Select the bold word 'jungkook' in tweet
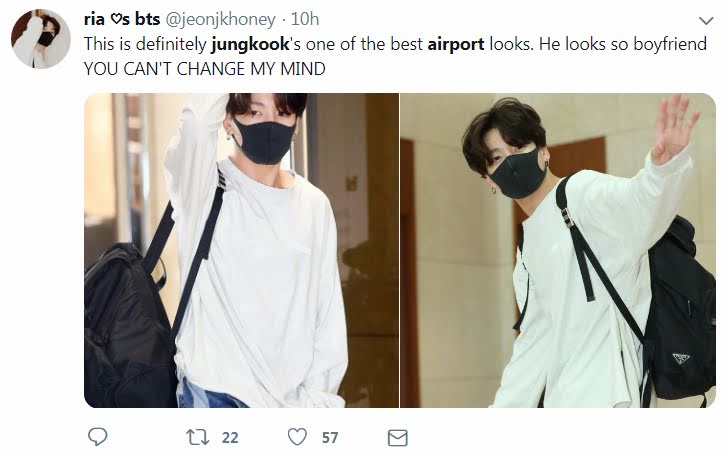724x459 pixels. [250, 44]
